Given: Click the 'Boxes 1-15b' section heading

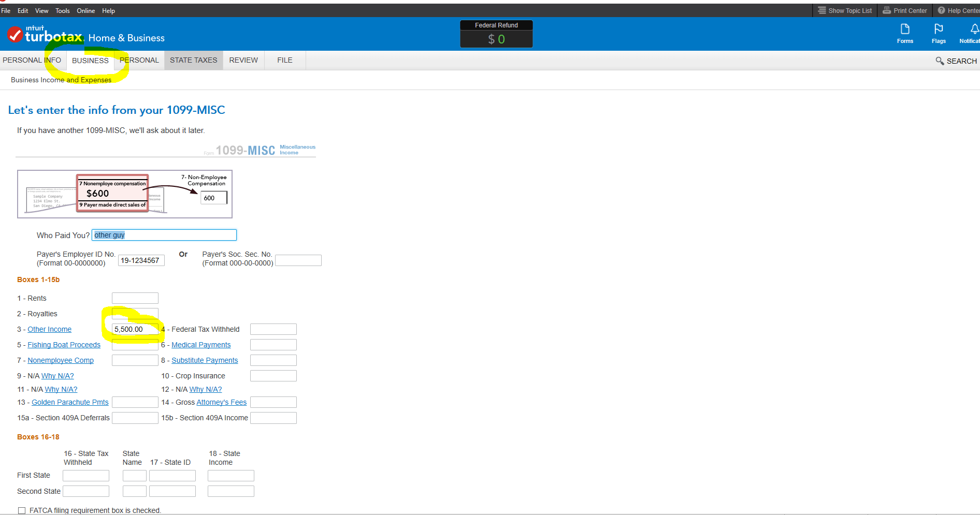Looking at the screenshot, I should click(x=38, y=279).
